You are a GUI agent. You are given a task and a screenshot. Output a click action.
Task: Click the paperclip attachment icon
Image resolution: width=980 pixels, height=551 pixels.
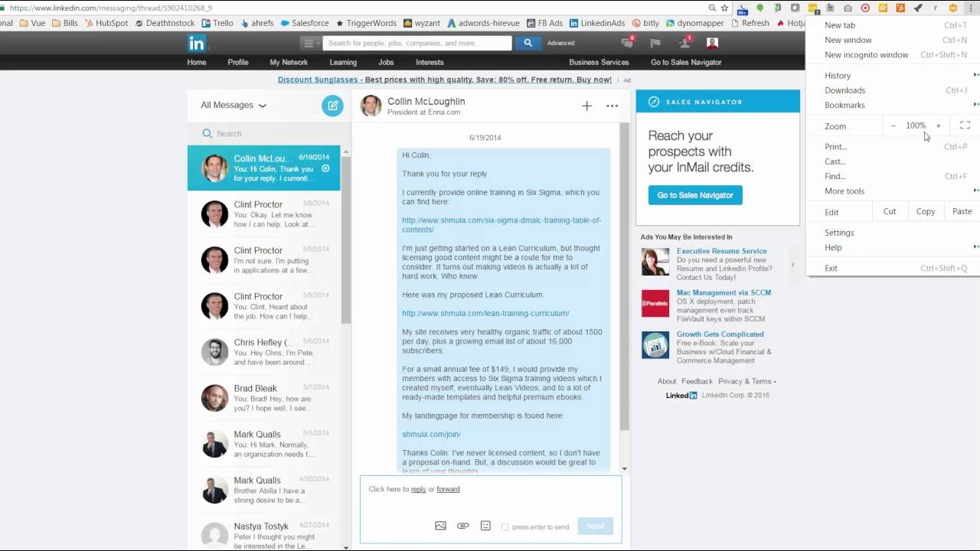(x=462, y=526)
